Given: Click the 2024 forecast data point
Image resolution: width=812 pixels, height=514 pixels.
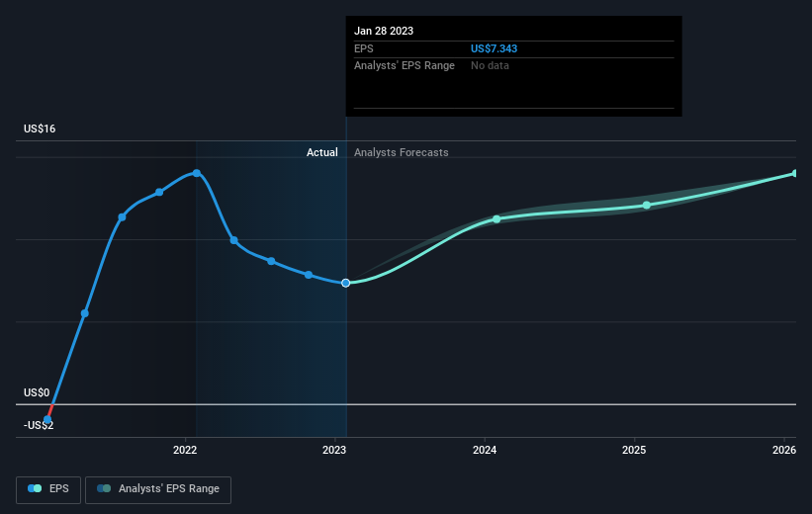Looking at the screenshot, I should point(496,219).
